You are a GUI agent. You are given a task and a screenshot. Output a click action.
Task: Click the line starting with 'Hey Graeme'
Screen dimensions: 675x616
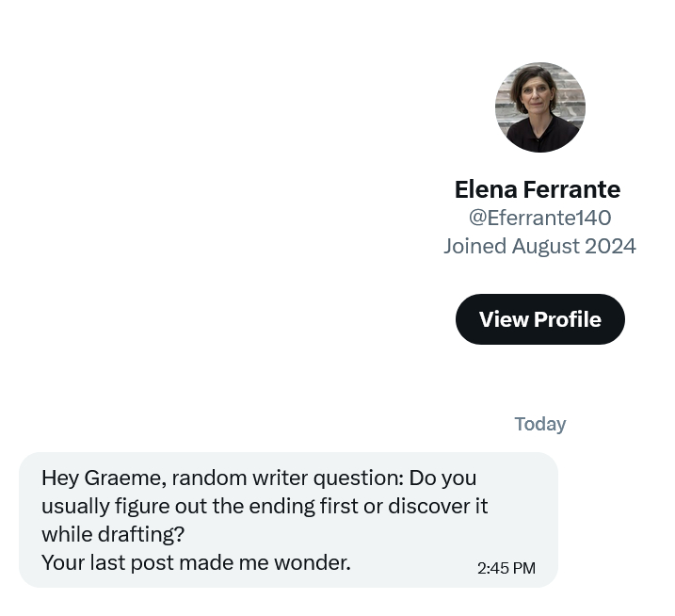click(x=259, y=478)
